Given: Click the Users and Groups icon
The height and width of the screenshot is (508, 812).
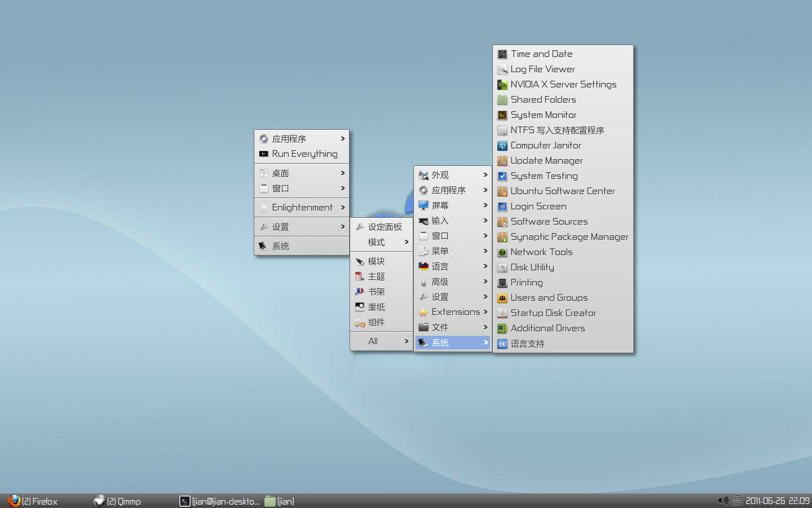Looking at the screenshot, I should tap(502, 298).
